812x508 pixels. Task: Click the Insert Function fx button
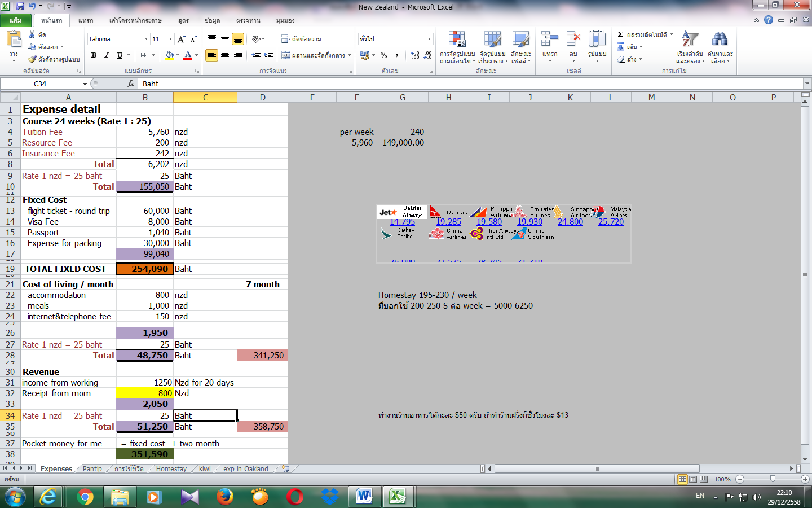click(x=131, y=84)
